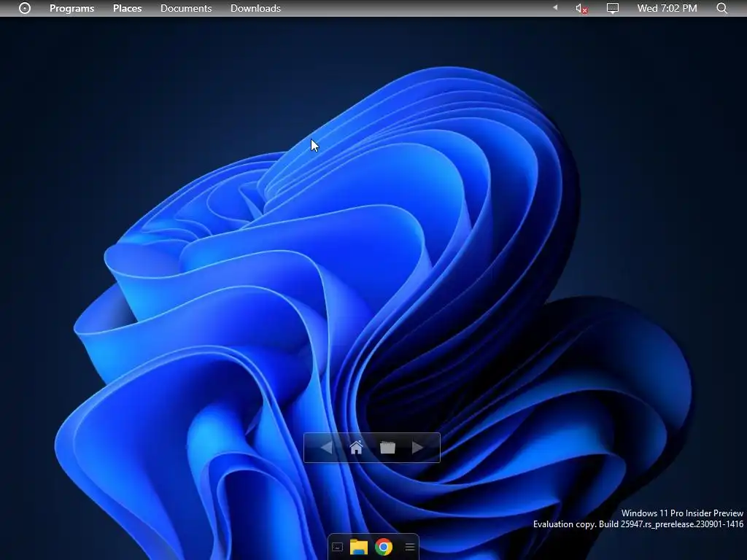Open the Places menu

coord(127,8)
